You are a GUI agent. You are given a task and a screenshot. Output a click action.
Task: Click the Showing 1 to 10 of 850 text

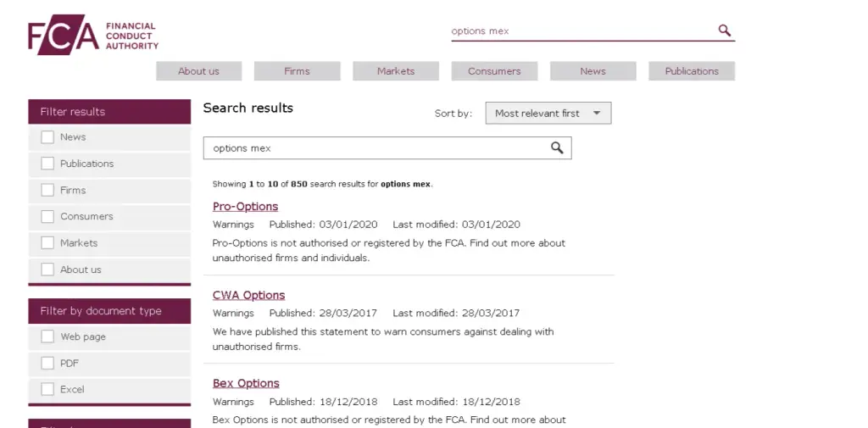point(323,185)
